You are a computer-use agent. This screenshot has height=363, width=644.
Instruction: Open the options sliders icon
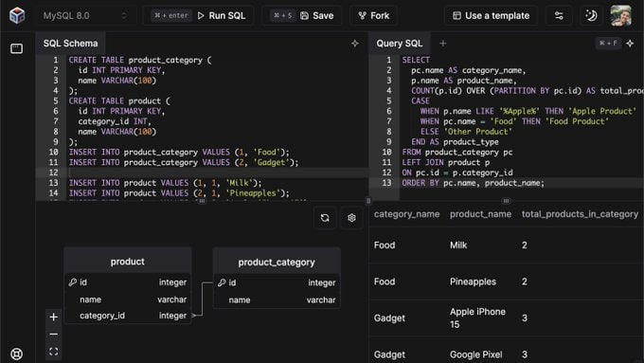tap(559, 15)
